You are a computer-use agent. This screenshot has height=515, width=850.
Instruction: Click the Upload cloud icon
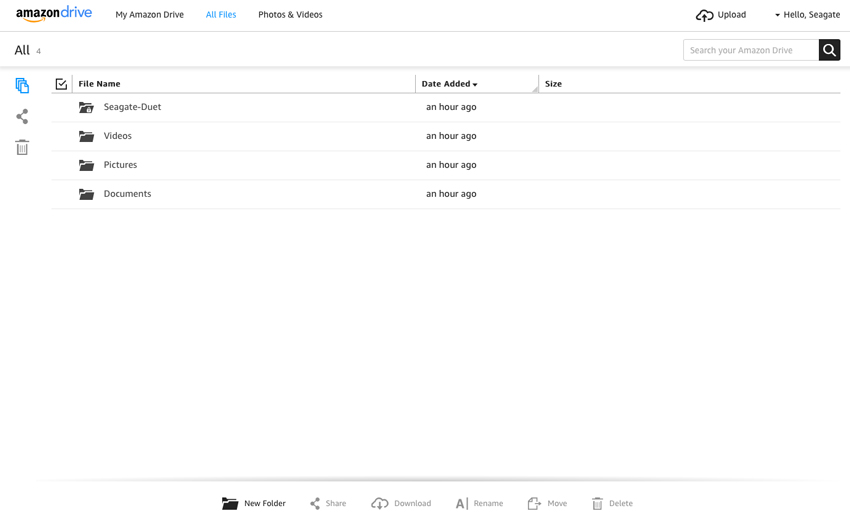pos(704,15)
